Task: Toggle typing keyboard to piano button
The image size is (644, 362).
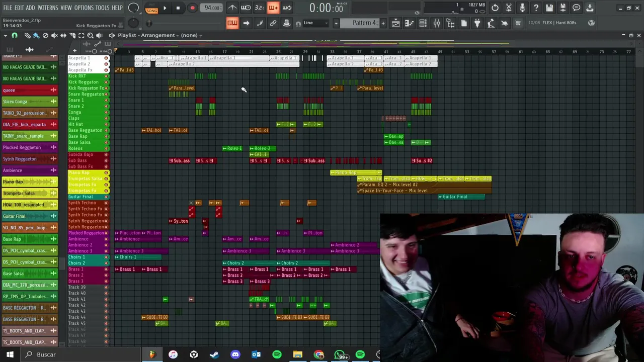Action: (x=232, y=23)
